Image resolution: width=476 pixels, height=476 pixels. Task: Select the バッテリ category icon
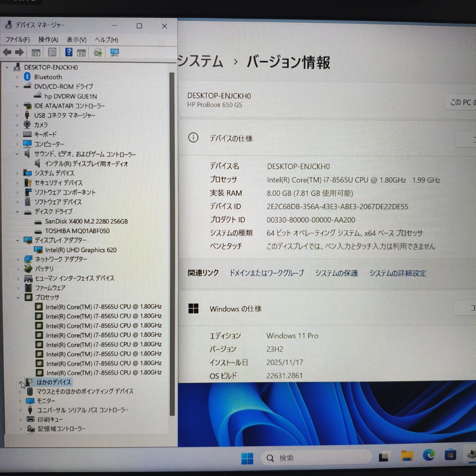[x=28, y=269]
